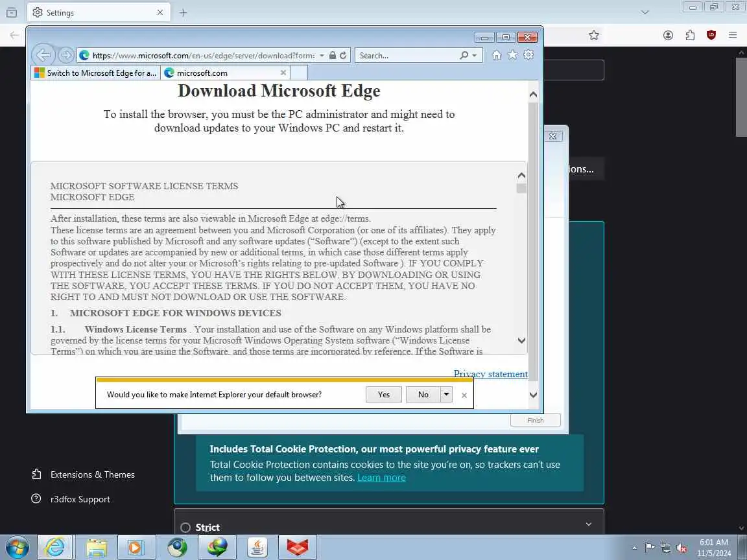
Task: Select the Strict protection radio button
Action: click(186, 528)
